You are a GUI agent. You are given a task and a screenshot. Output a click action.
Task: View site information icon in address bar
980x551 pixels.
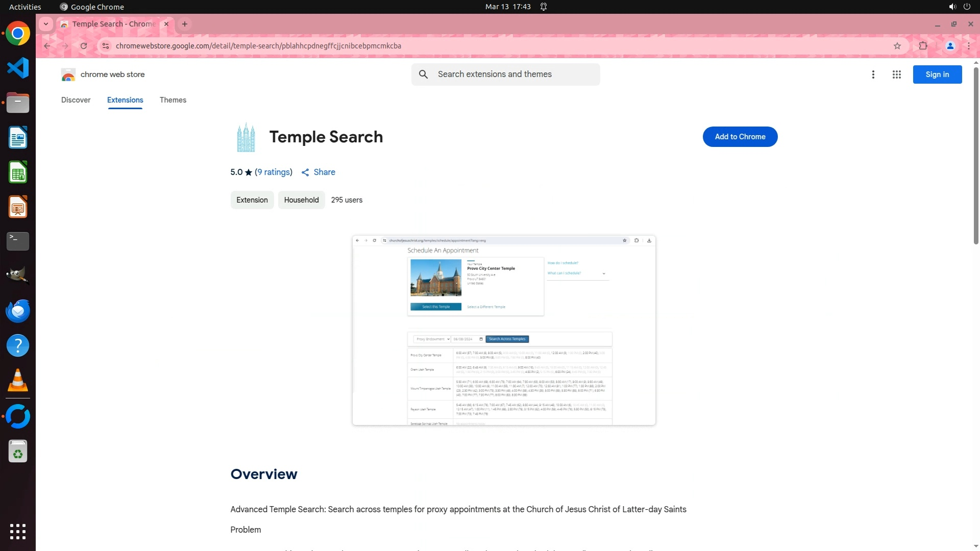click(105, 46)
